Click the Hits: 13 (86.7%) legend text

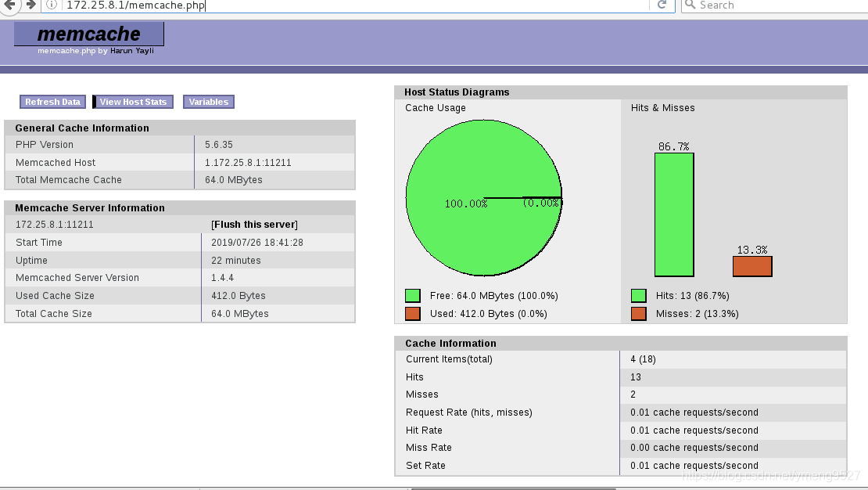click(693, 296)
